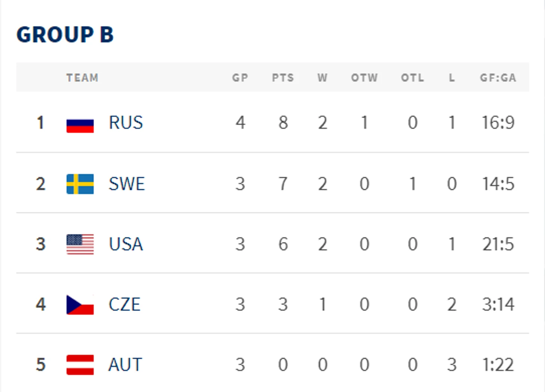Select the CZE team name
This screenshot has height=392, width=545.
click(125, 305)
